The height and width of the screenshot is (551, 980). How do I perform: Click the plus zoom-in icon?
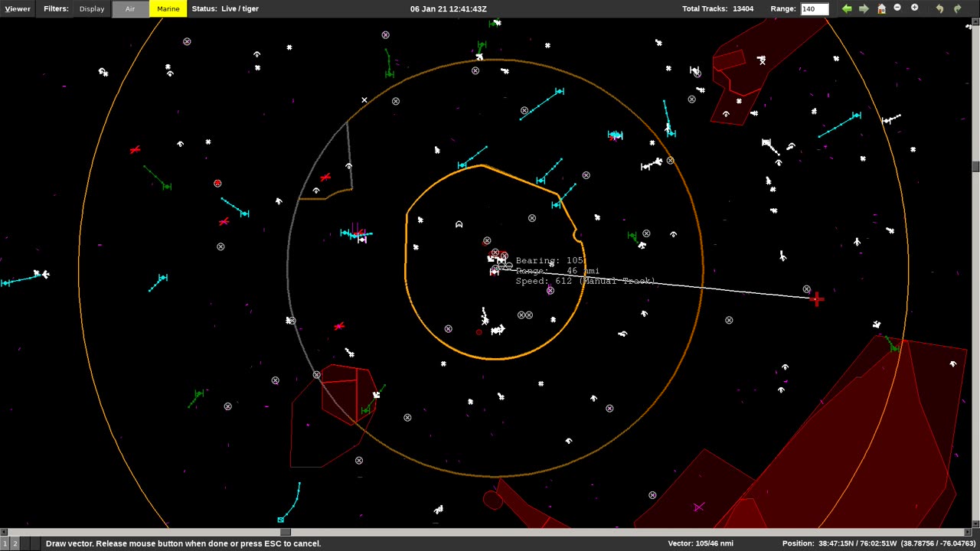point(914,8)
